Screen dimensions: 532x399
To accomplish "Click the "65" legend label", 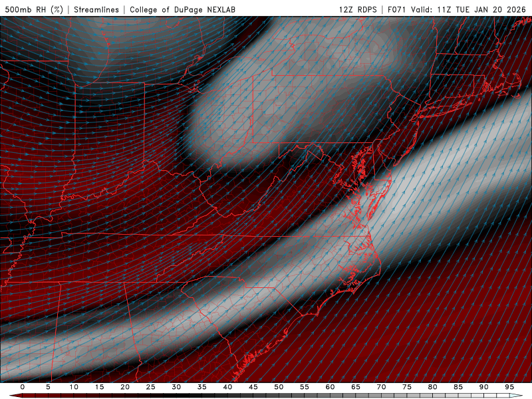I will [356, 387].
